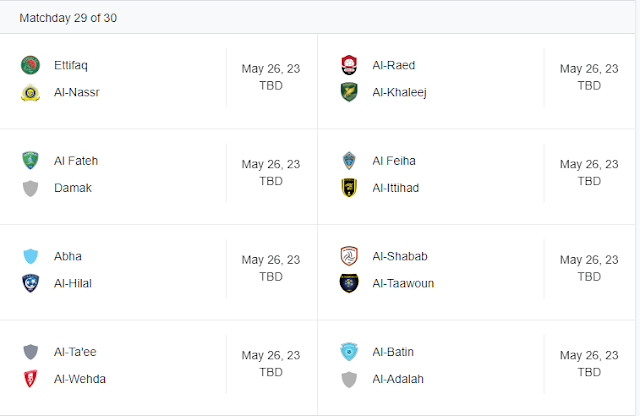Open the Damak team name link
This screenshot has width=640, height=416.
[72, 188]
